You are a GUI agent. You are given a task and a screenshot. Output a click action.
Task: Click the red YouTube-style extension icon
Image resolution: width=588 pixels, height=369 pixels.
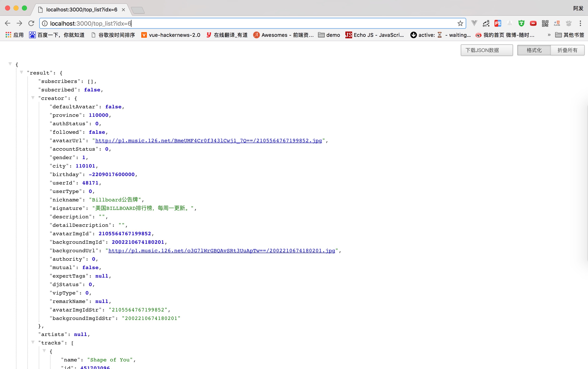[533, 23]
